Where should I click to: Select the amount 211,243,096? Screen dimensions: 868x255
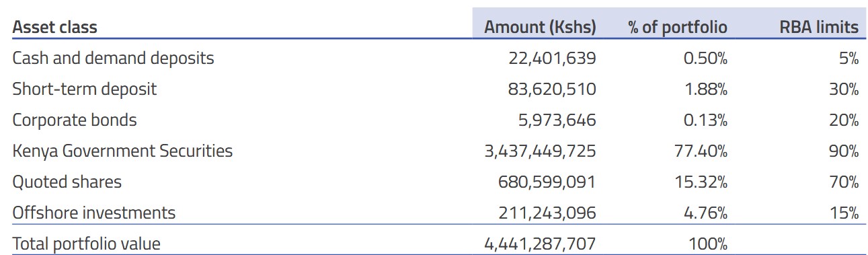pyautogui.click(x=547, y=213)
